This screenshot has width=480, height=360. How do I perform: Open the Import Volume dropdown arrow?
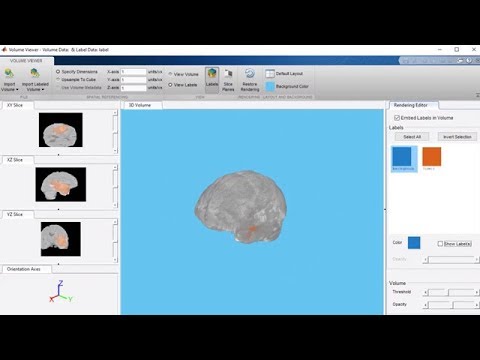click(17, 90)
